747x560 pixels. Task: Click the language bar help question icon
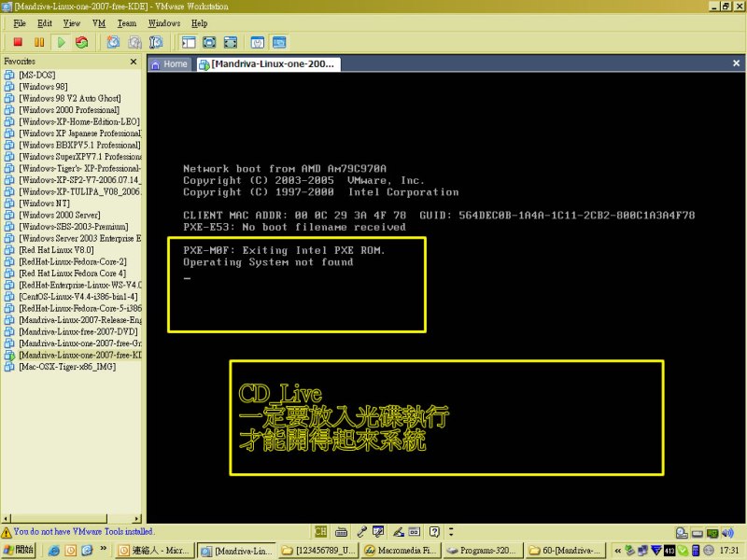tap(434, 531)
